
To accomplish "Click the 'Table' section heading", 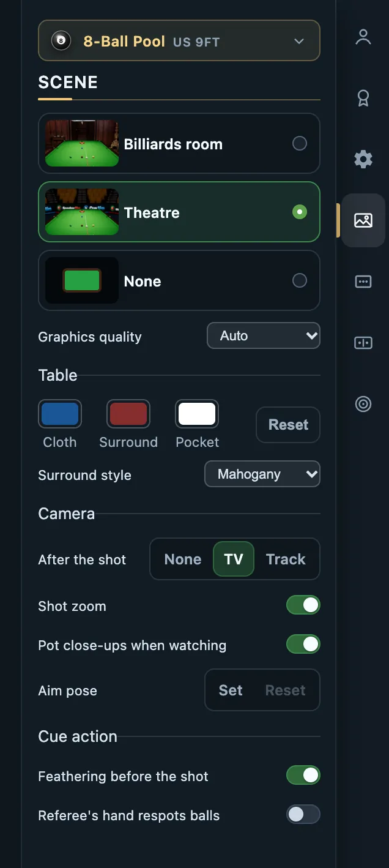I will pos(58,375).
